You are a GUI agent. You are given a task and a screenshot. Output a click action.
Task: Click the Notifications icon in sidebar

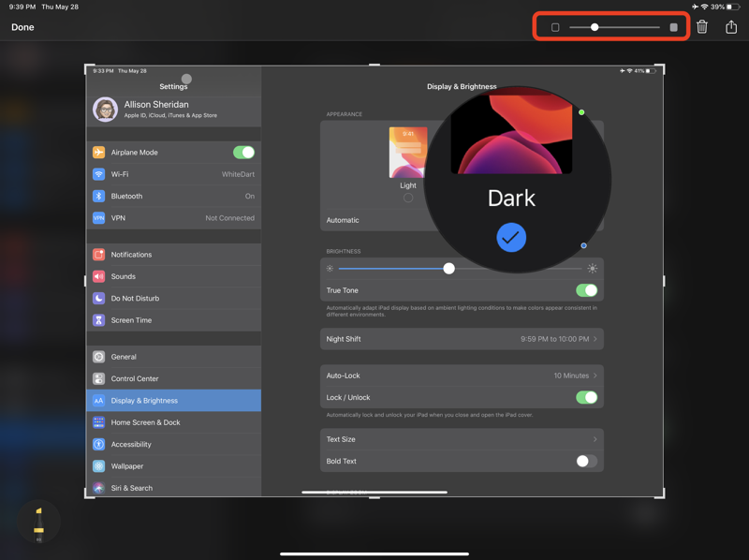coord(98,255)
